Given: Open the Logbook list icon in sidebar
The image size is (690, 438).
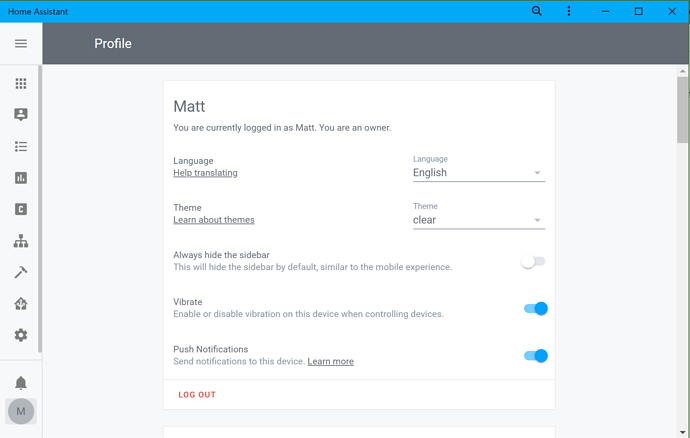Looking at the screenshot, I should 21,147.
